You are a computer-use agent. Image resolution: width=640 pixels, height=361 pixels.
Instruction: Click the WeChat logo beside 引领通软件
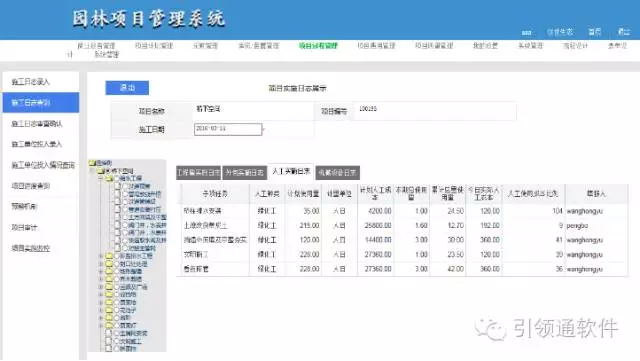pos(489,329)
